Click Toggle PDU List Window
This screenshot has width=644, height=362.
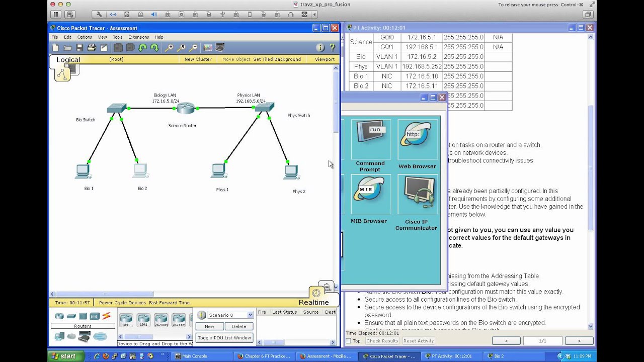(224, 338)
